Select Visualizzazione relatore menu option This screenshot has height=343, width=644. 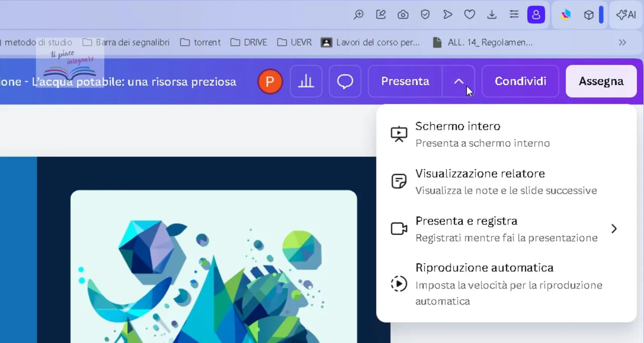tap(506, 182)
